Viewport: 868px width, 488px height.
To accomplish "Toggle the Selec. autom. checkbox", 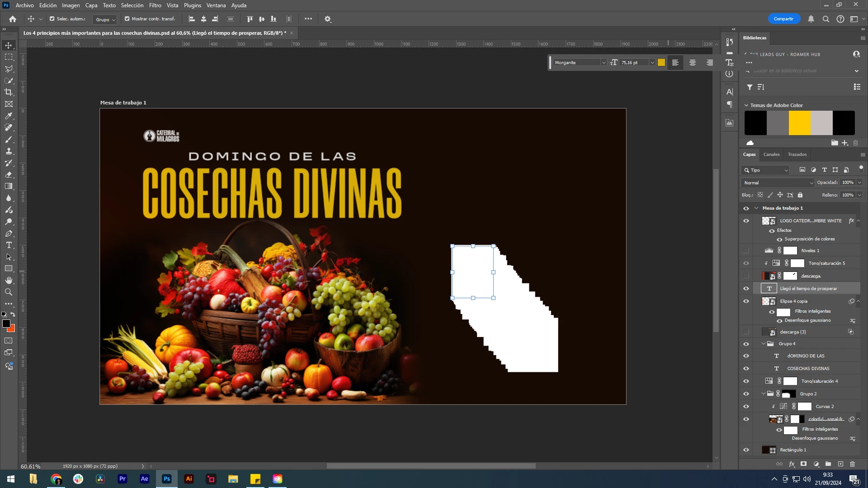I will [x=52, y=19].
